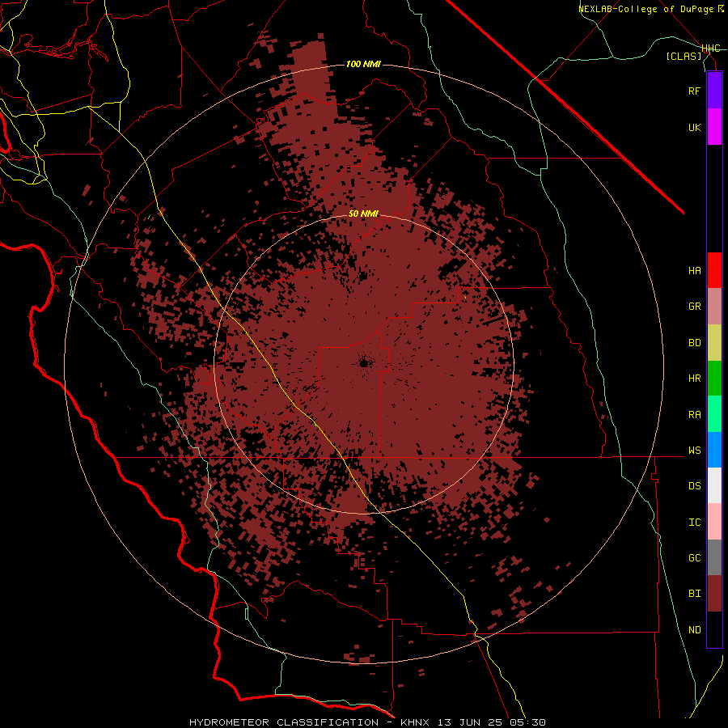Select the GR pink-brown legend swatch
Image resolution: width=728 pixels, height=728 pixels.
[x=714, y=307]
